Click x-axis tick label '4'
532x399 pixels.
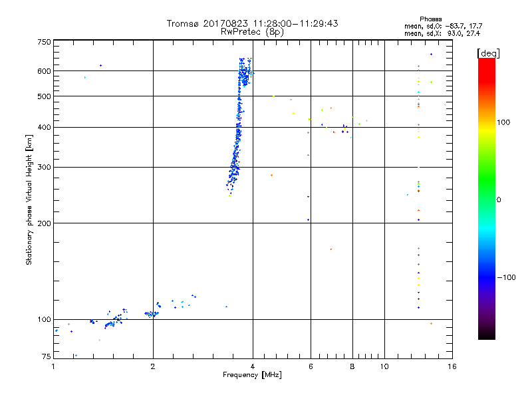(x=253, y=366)
